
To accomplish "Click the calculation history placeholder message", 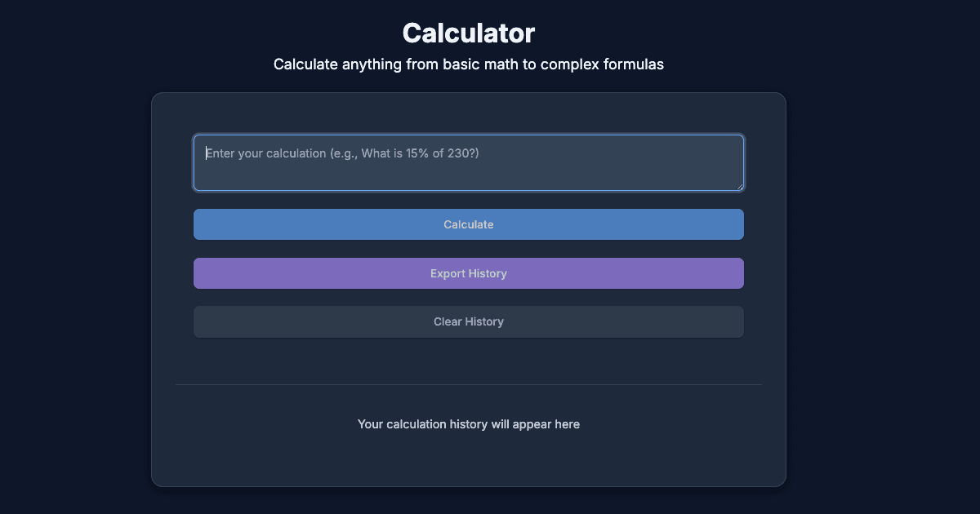I will point(468,423).
